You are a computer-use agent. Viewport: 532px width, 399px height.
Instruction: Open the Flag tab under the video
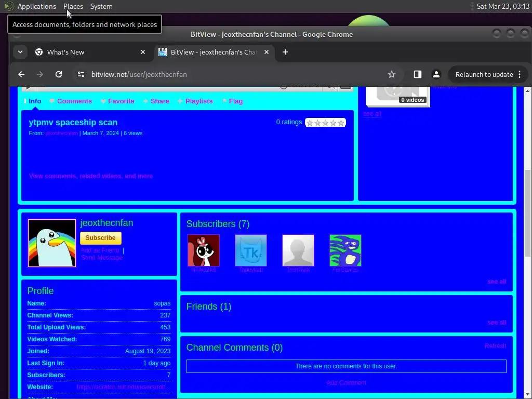click(236, 101)
